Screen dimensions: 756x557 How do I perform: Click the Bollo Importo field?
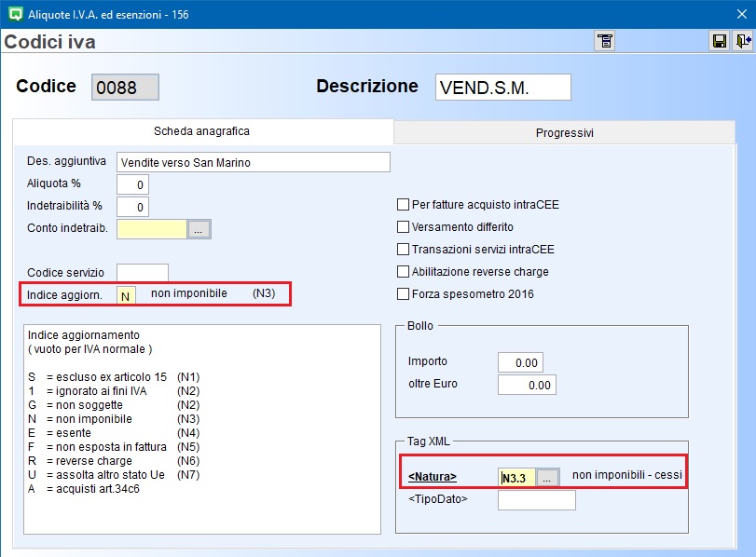click(x=520, y=362)
